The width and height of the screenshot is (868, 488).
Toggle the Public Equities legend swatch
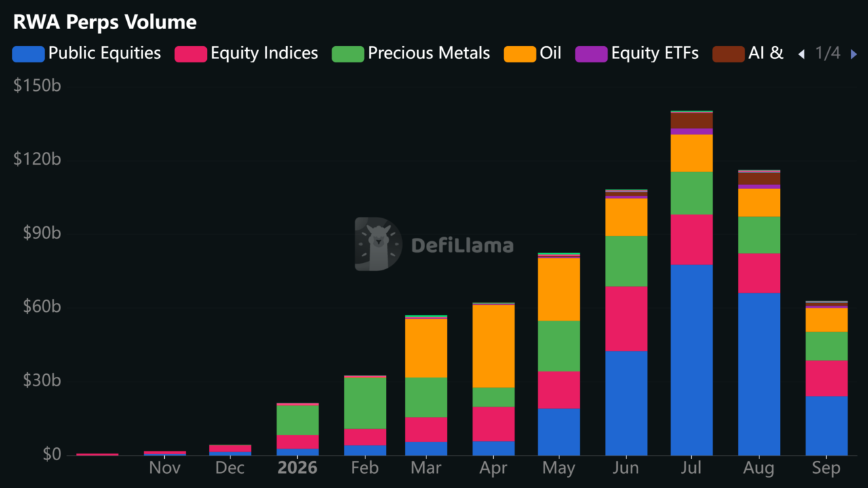tap(28, 54)
